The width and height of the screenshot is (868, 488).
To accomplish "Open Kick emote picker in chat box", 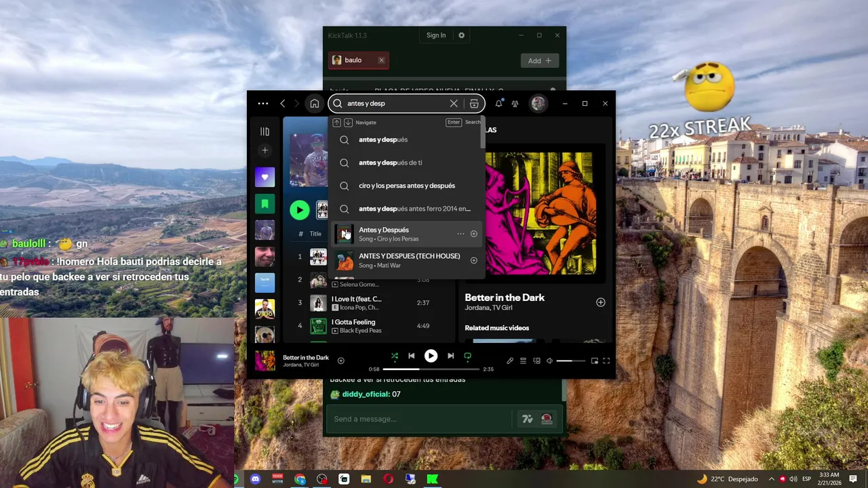I will [547, 420].
